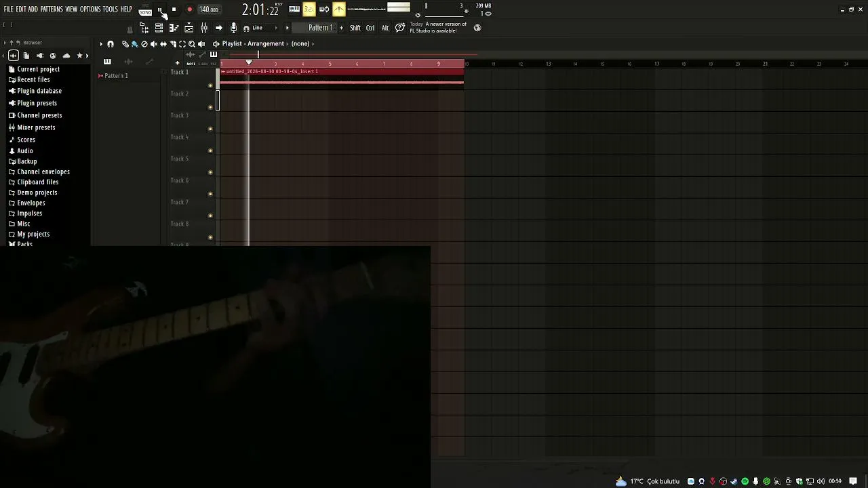Click the playhead marker on the timeline
Image resolution: width=868 pixels, height=488 pixels.
(x=249, y=63)
